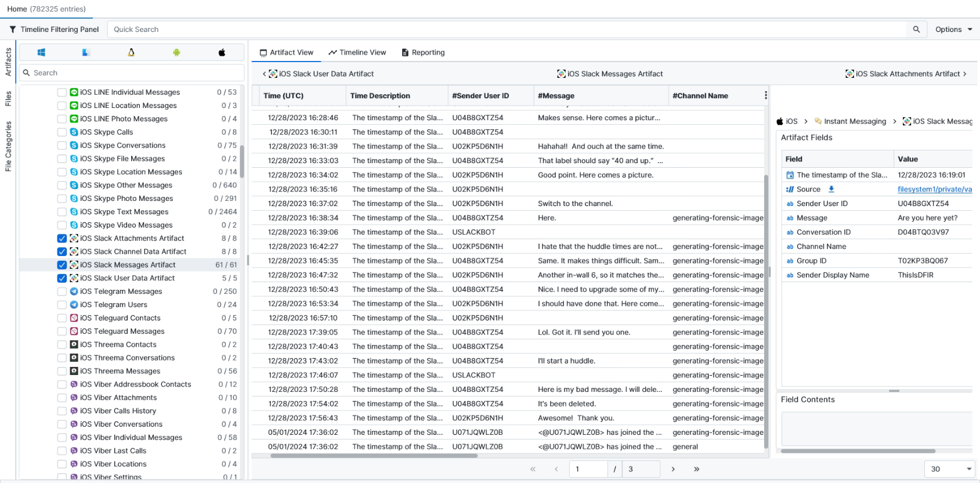This screenshot has width=980, height=483.
Task: Check iOS Threema Messages checkbox
Action: (x=62, y=372)
